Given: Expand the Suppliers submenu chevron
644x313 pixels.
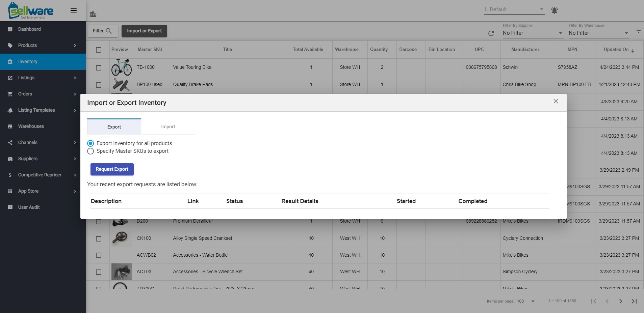Looking at the screenshot, I should coord(75,159).
